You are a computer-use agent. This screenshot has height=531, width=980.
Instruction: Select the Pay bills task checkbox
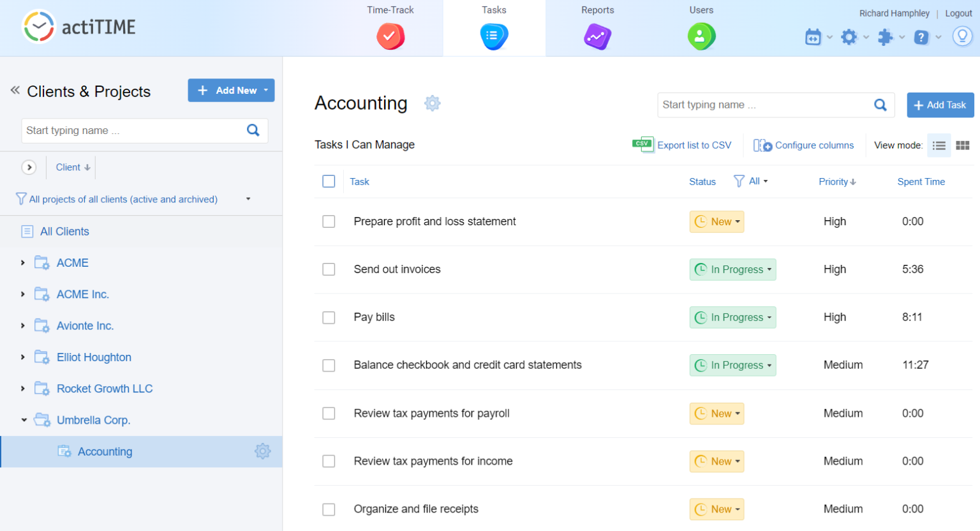click(x=329, y=317)
